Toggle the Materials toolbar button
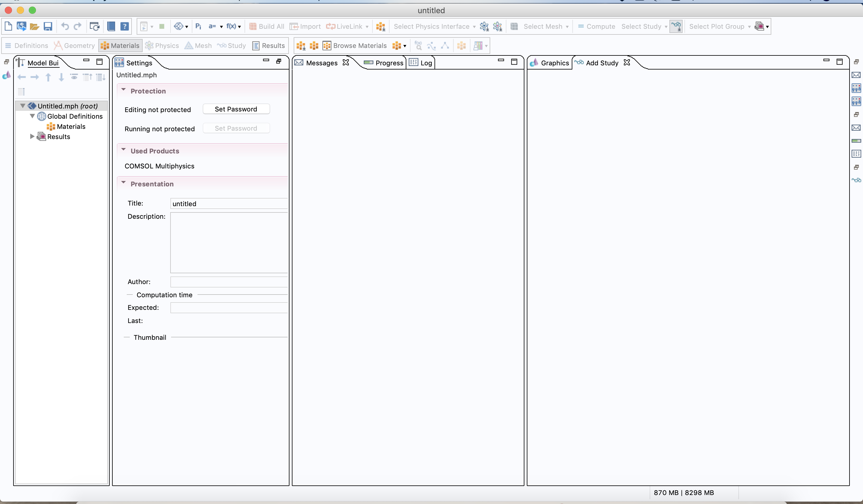This screenshot has width=863, height=504. (x=120, y=46)
